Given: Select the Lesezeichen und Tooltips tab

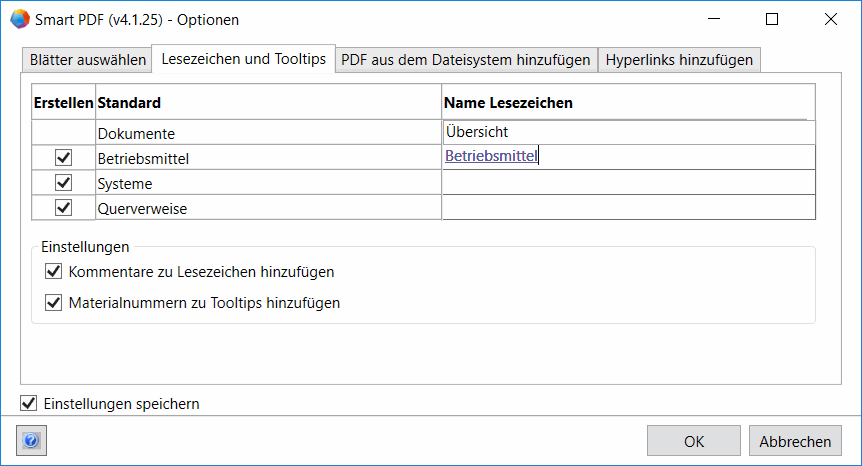Looking at the screenshot, I should point(243,59).
